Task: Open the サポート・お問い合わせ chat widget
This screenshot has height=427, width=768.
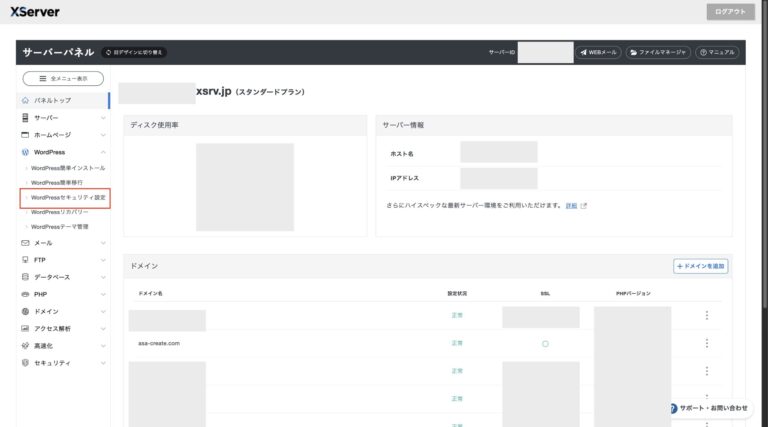Action: pyautogui.click(x=706, y=408)
